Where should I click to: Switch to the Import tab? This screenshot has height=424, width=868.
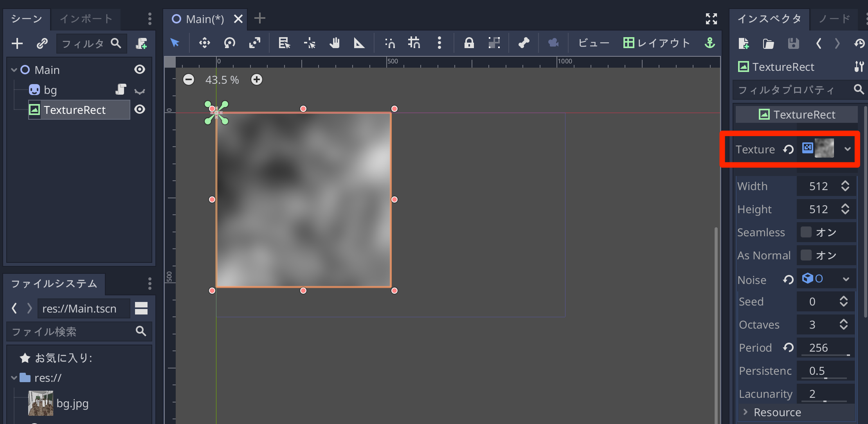[86, 19]
